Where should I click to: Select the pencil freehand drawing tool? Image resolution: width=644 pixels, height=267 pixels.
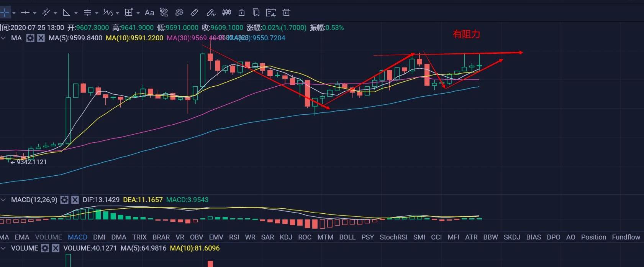tap(211, 13)
